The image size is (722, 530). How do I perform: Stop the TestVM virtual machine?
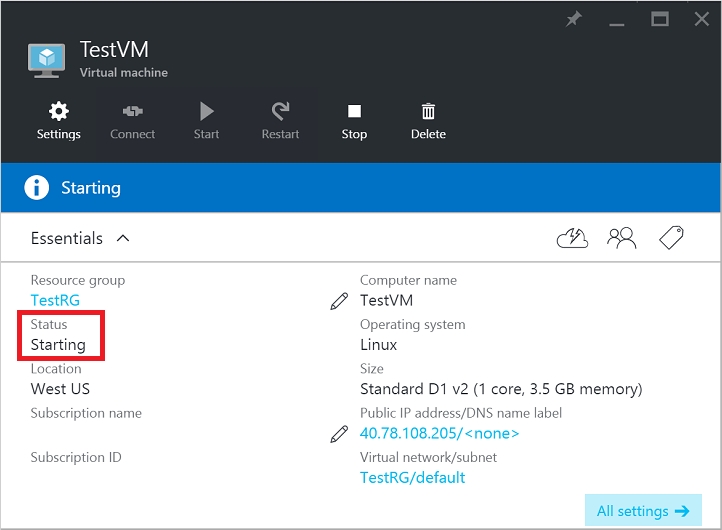[354, 120]
